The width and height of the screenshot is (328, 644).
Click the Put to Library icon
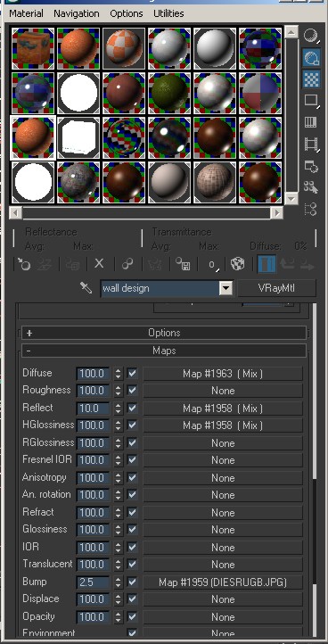182,264
